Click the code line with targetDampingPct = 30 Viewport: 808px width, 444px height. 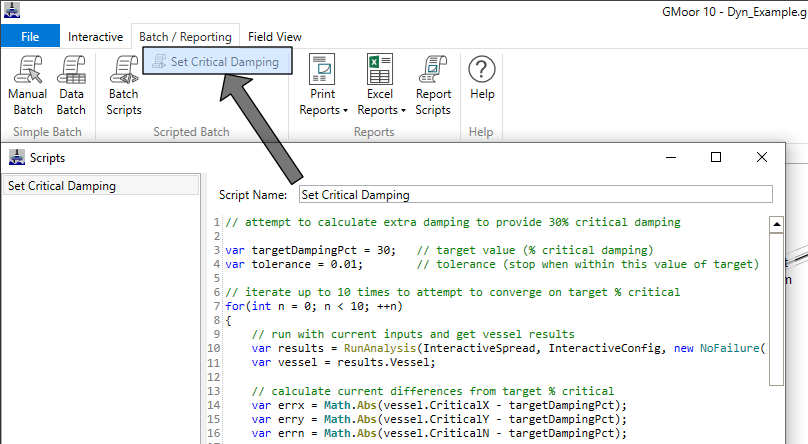(440, 250)
